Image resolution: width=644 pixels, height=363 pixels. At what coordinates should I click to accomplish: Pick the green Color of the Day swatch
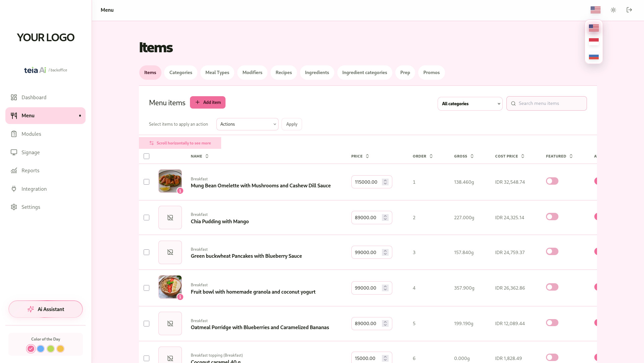tap(50, 349)
